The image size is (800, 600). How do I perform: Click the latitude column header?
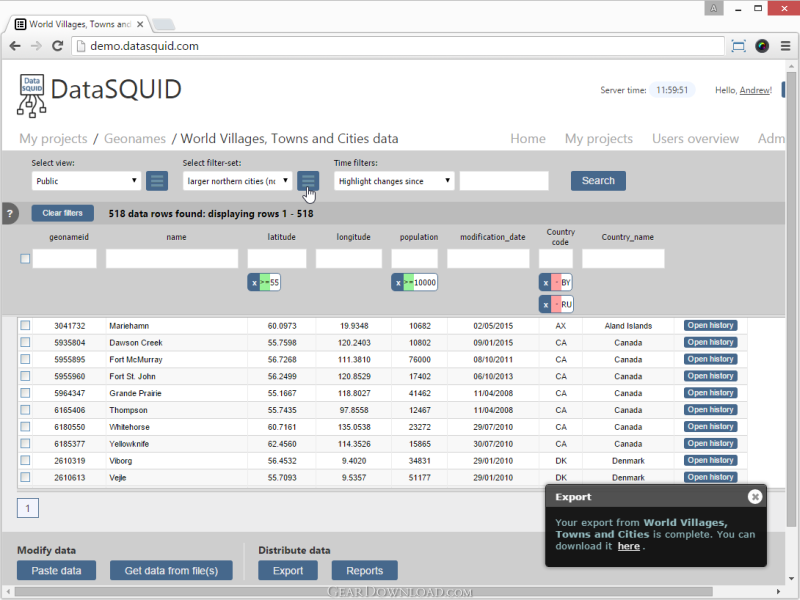point(281,237)
